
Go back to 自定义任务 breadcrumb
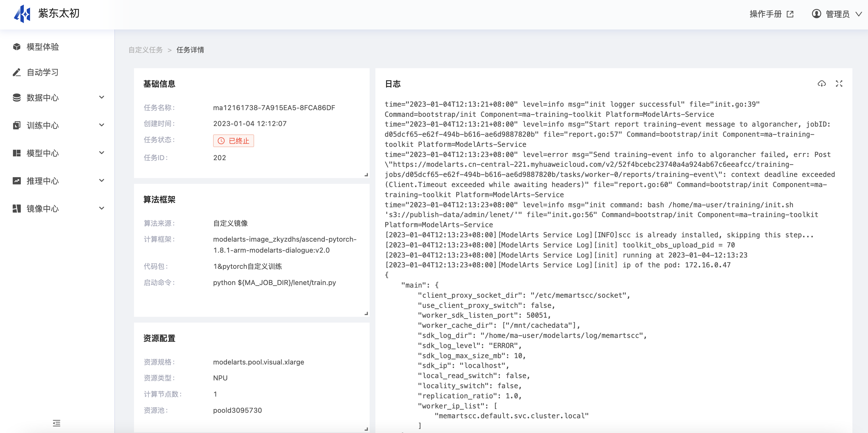(146, 50)
